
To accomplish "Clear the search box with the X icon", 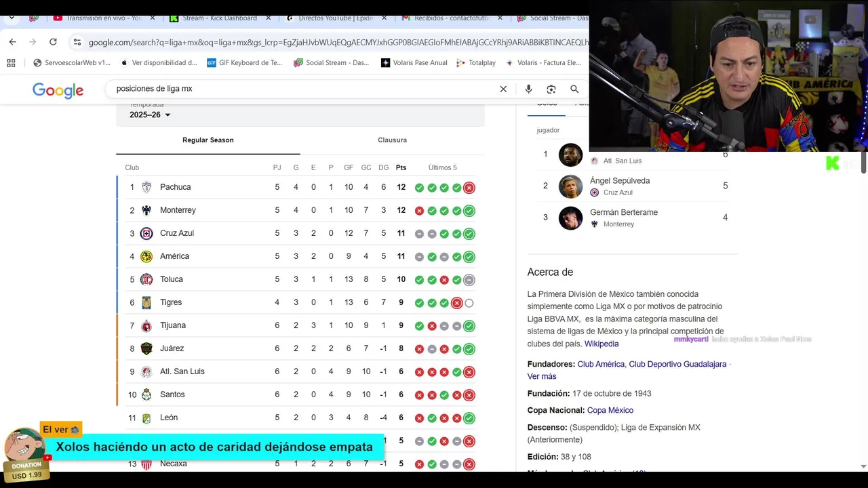I will [x=503, y=89].
